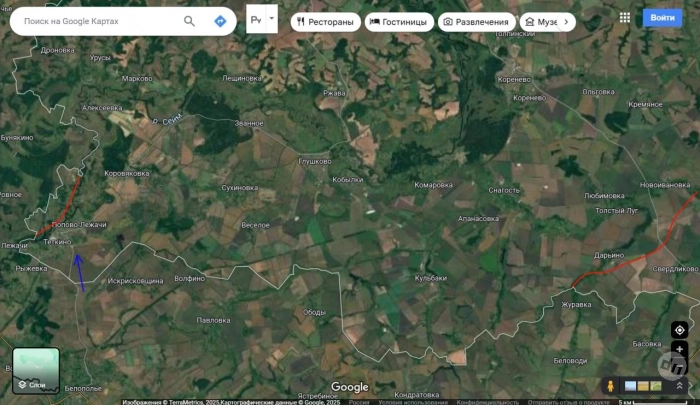Image resolution: width=700 pixels, height=405 pixels.
Task: Open the Google apps grid
Action: (x=625, y=18)
